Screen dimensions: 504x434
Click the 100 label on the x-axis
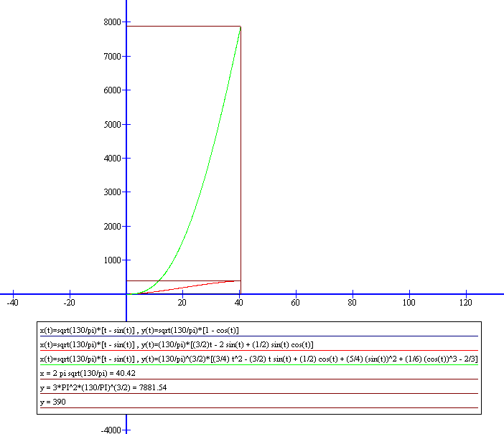click(x=409, y=303)
